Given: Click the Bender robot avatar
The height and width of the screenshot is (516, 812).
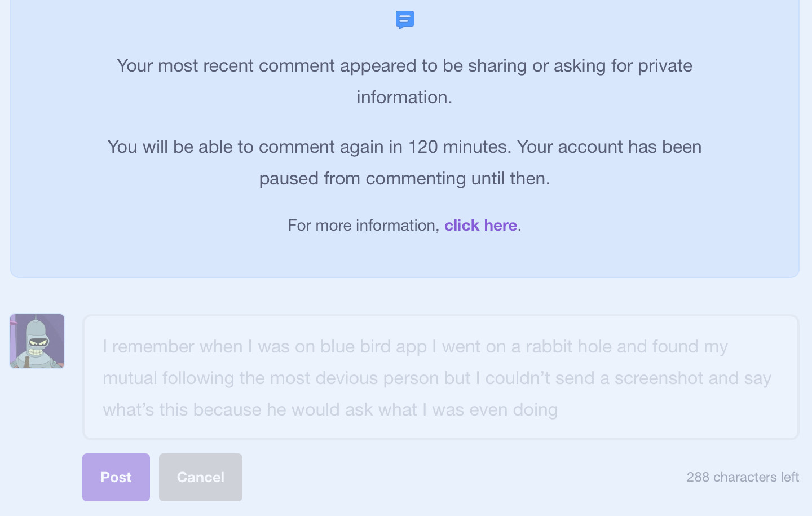Looking at the screenshot, I should tap(37, 341).
